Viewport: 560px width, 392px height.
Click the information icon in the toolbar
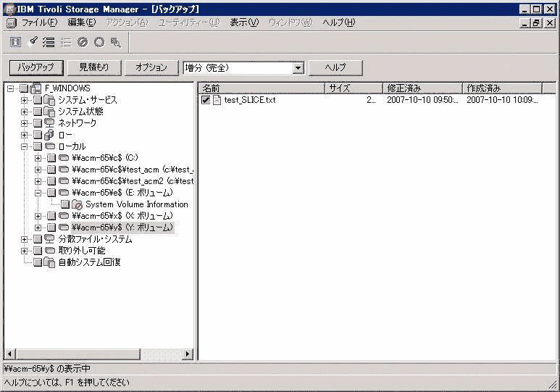click(15, 42)
